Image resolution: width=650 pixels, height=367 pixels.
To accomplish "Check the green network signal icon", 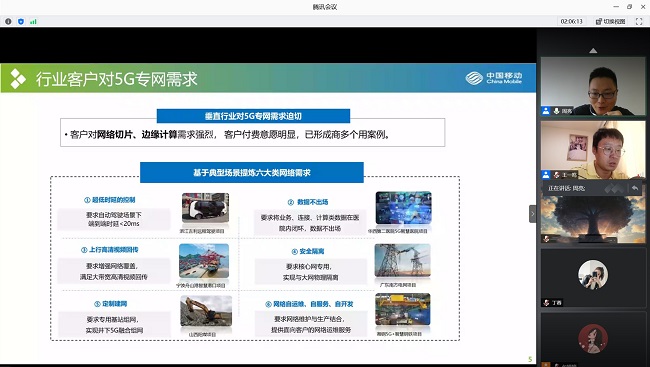I will tap(33, 21).
